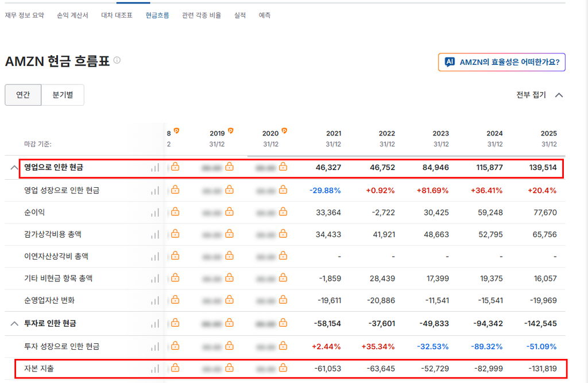Click the -11,541 working capital value
The height and width of the screenshot is (383, 588).
437,300
